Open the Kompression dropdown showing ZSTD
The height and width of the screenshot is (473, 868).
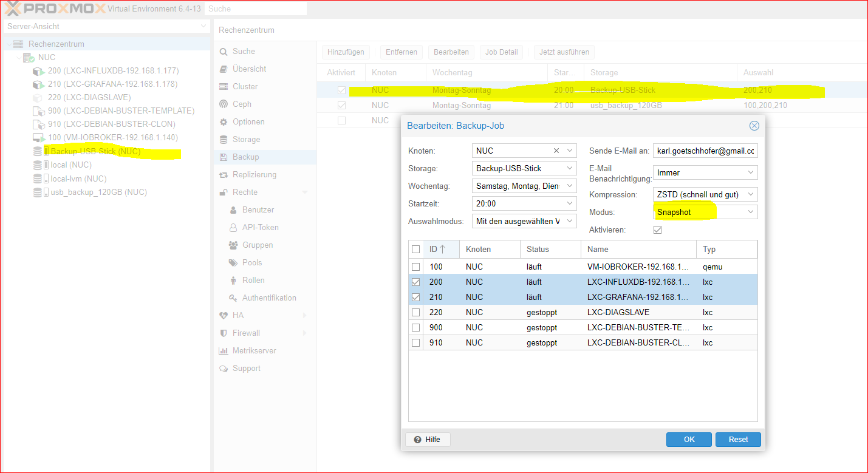751,194
